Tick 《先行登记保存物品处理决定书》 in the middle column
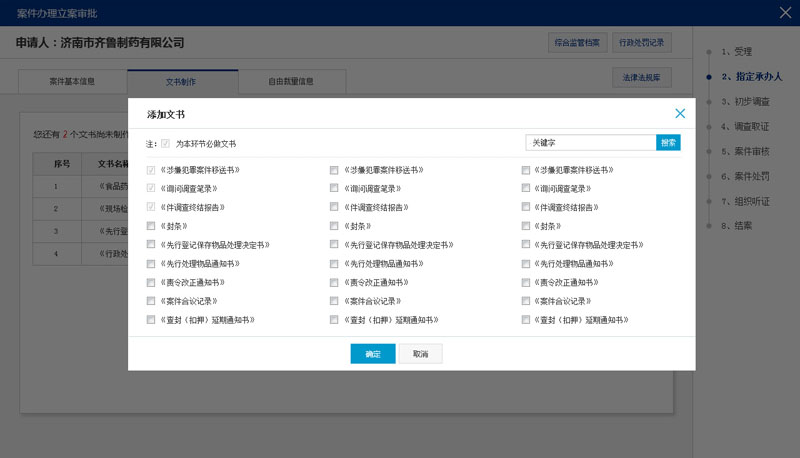This screenshot has height=458, width=800. [334, 245]
